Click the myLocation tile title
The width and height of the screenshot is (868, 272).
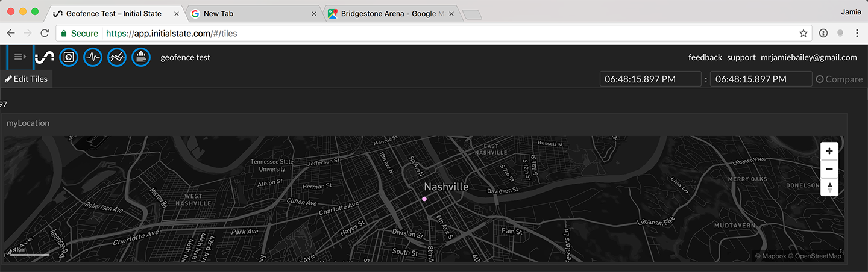click(x=28, y=123)
